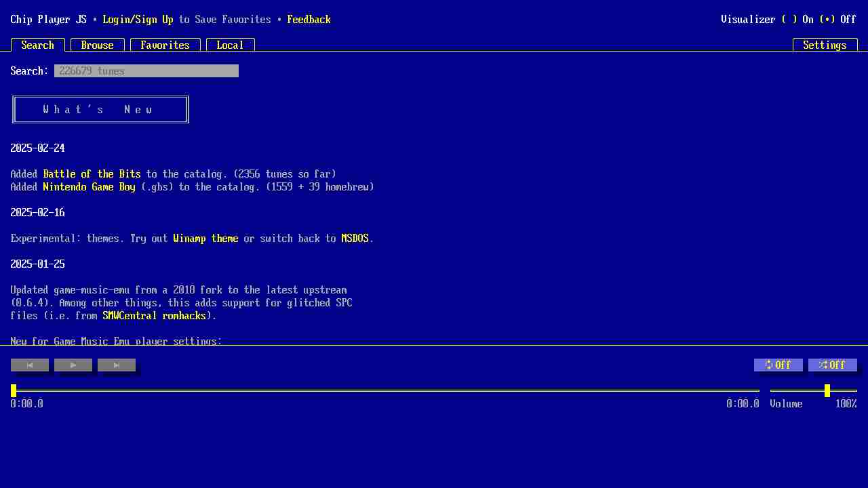Click the 2025-02-16 date heading

point(38,213)
